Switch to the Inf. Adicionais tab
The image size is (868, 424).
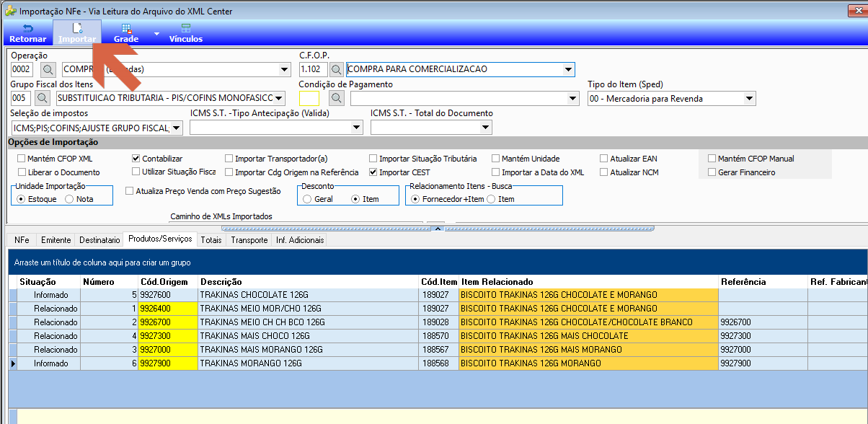coord(300,240)
